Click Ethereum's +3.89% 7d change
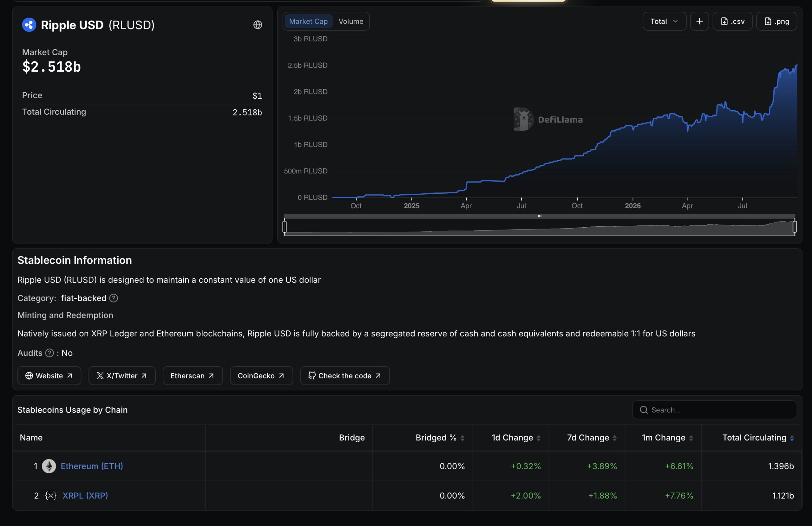The image size is (812, 526). pos(602,466)
